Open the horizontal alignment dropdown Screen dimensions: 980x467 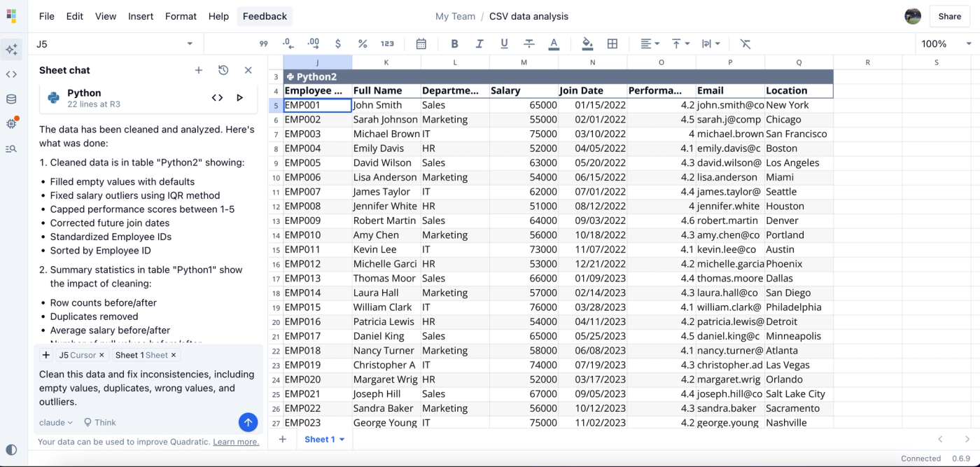pos(650,43)
